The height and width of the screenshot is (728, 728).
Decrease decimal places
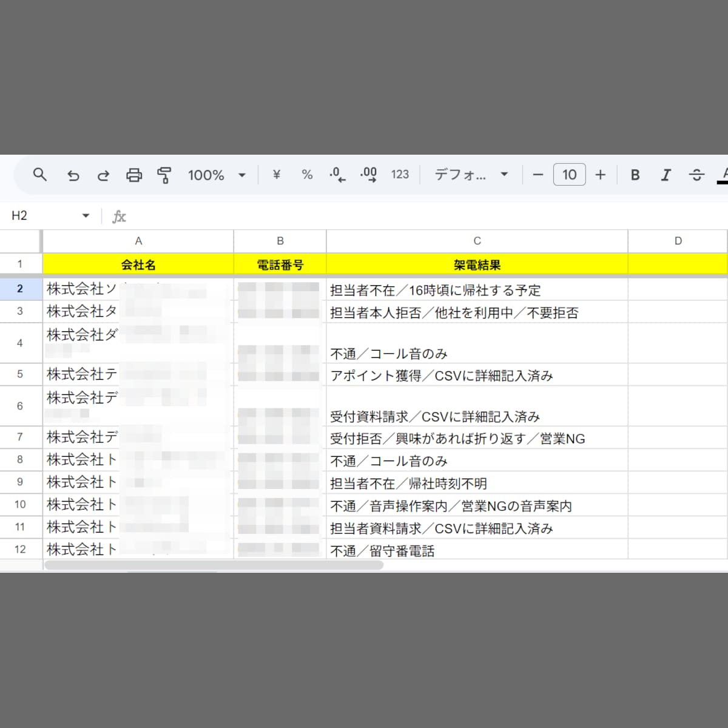coord(337,175)
